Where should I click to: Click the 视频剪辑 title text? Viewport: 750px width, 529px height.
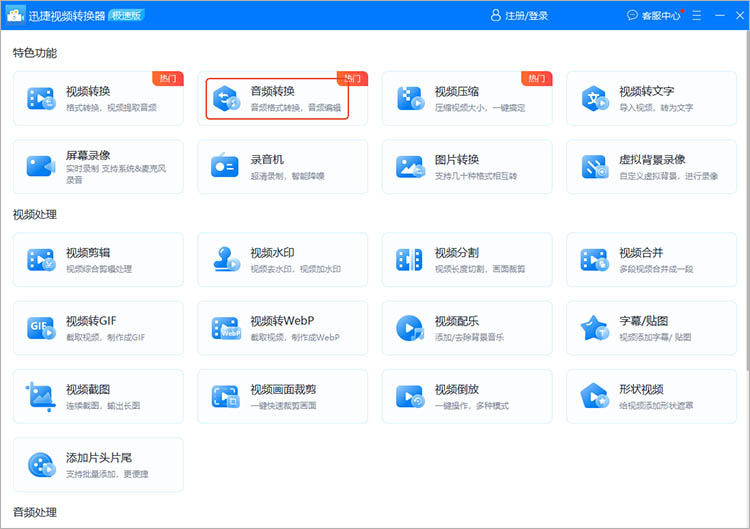pos(88,253)
